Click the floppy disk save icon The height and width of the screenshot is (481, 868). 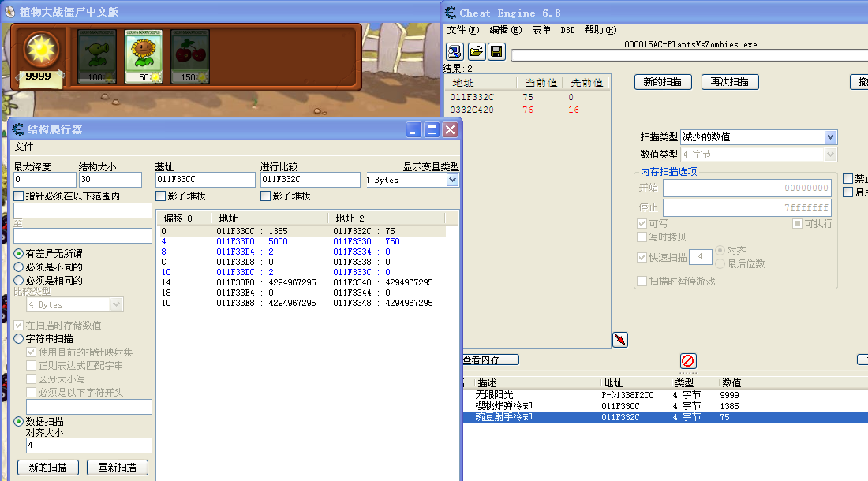coord(496,52)
